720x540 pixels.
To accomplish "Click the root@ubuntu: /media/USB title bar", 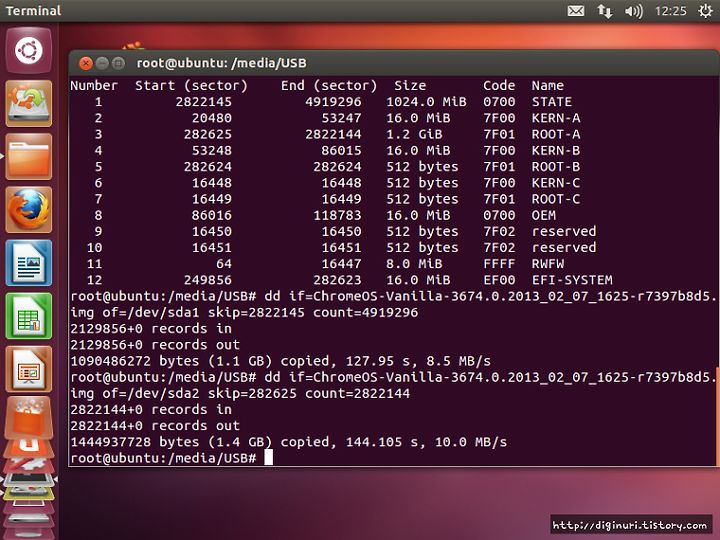I will [221, 63].
